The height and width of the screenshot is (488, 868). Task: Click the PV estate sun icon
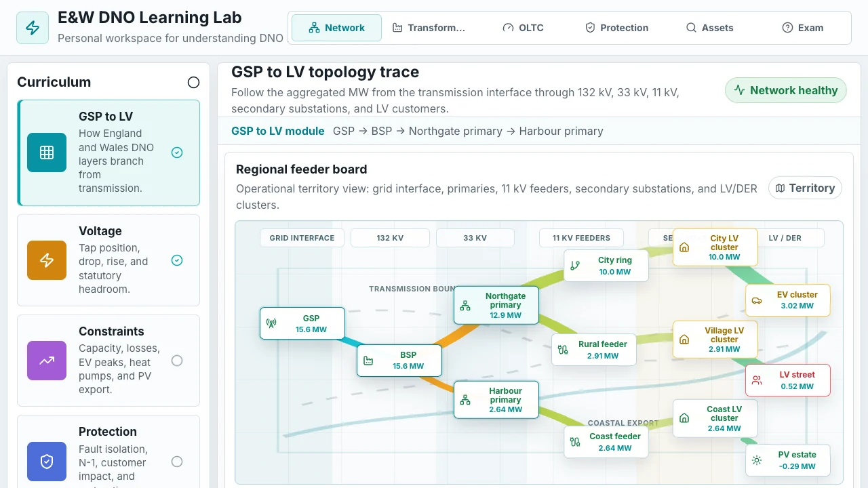pos(757,460)
